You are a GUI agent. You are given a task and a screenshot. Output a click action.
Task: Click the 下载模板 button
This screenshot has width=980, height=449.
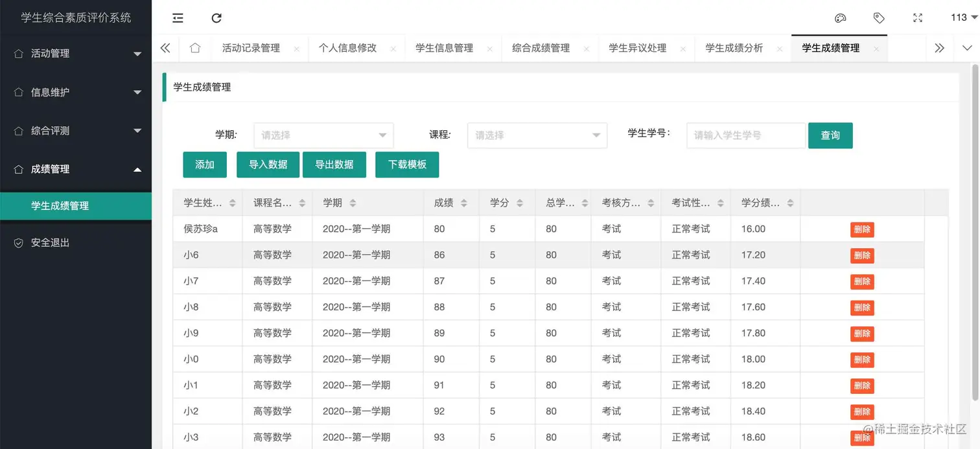point(407,165)
